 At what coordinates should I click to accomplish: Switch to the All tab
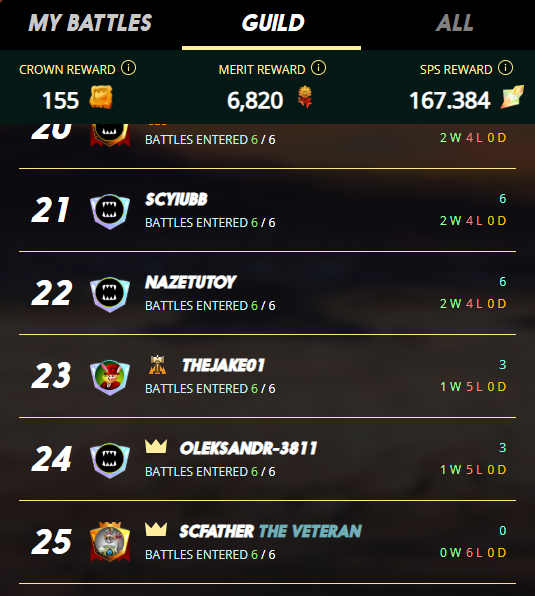(454, 23)
